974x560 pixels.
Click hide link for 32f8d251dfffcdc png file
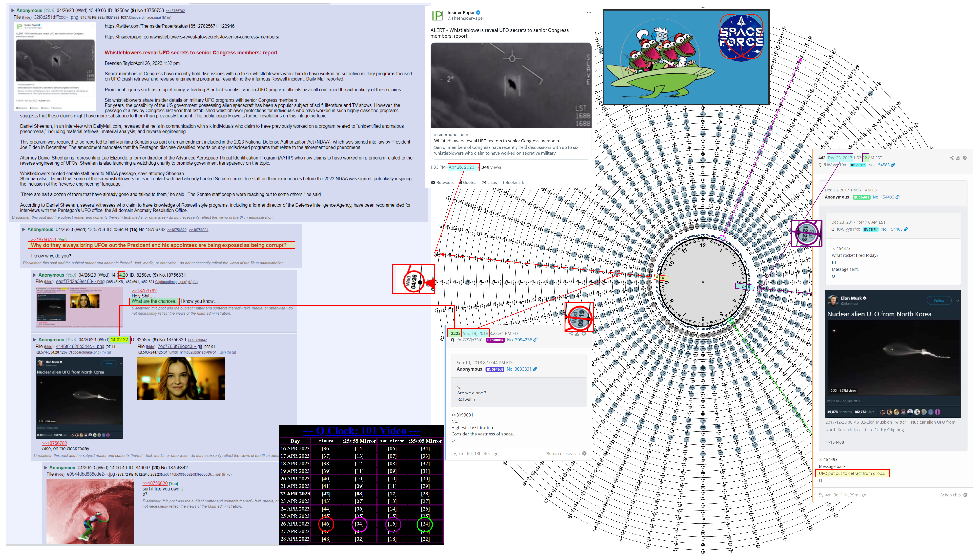pos(27,17)
